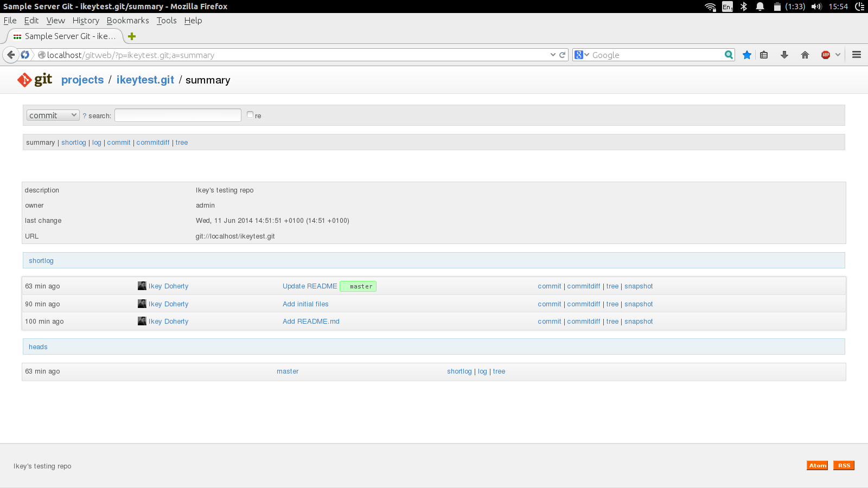Open the Edit menu
The width and height of the screenshot is (868, 488).
coord(31,21)
